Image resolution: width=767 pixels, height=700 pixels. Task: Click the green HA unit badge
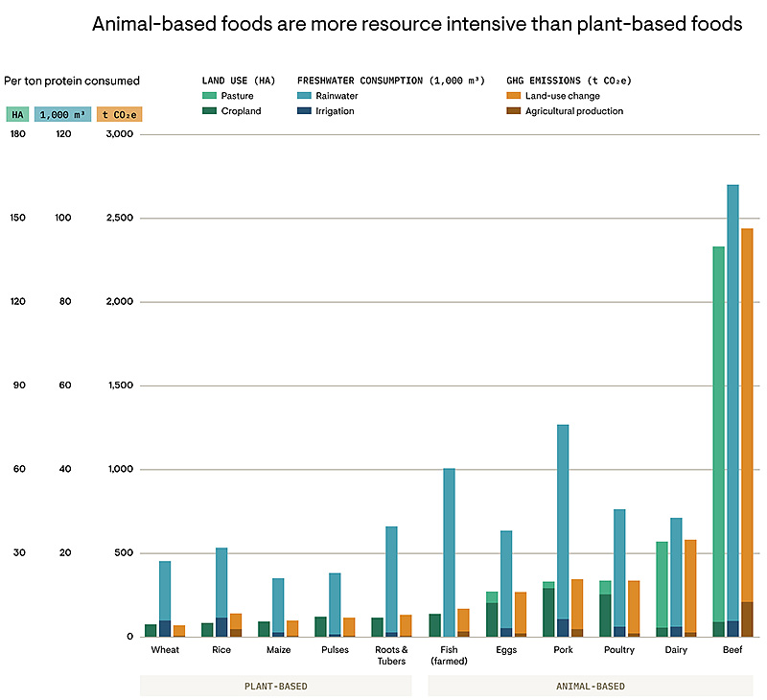tap(17, 115)
